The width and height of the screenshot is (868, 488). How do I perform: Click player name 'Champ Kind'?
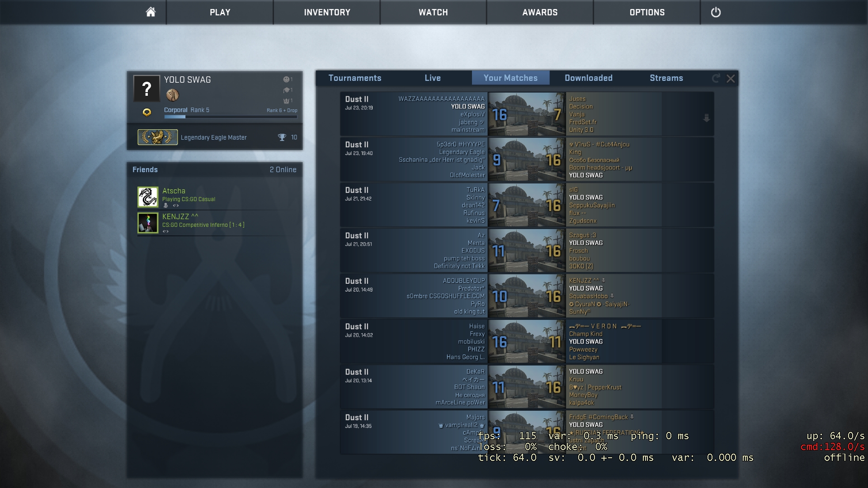585,334
